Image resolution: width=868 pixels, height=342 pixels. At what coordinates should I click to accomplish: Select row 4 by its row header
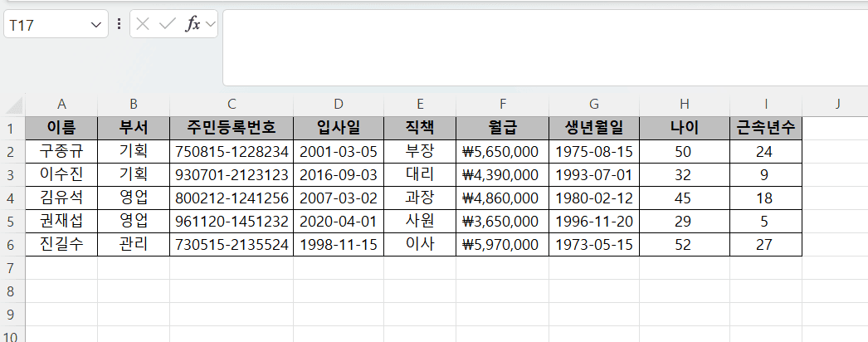(12, 198)
